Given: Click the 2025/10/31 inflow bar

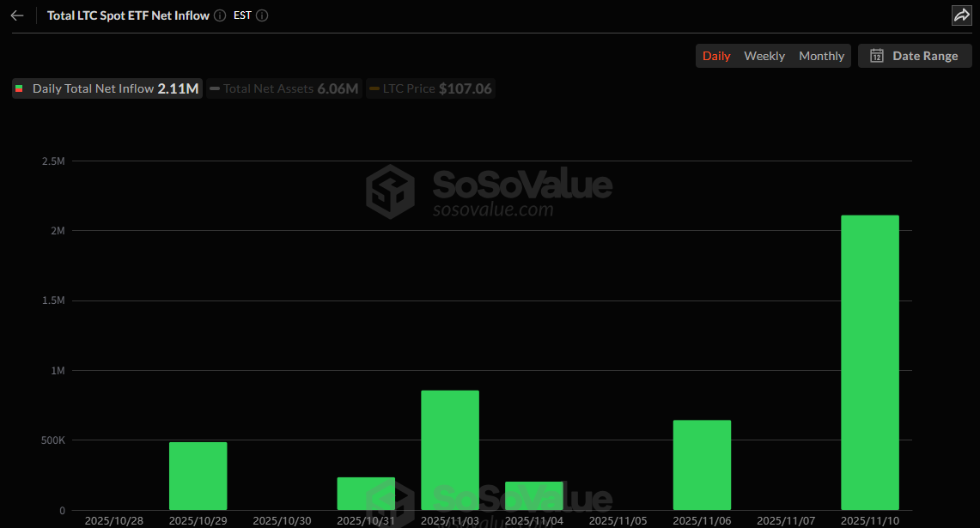Looking at the screenshot, I should (366, 494).
